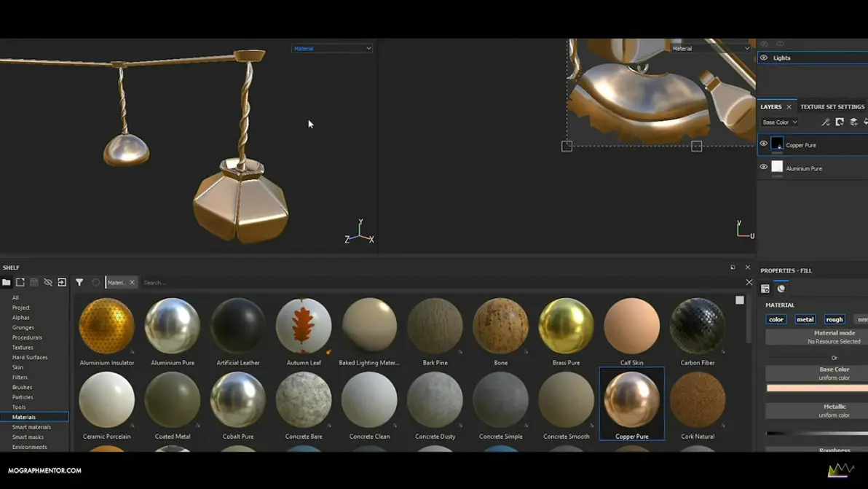Toggle the Lights visibility eye
868x489 pixels.
tap(763, 58)
